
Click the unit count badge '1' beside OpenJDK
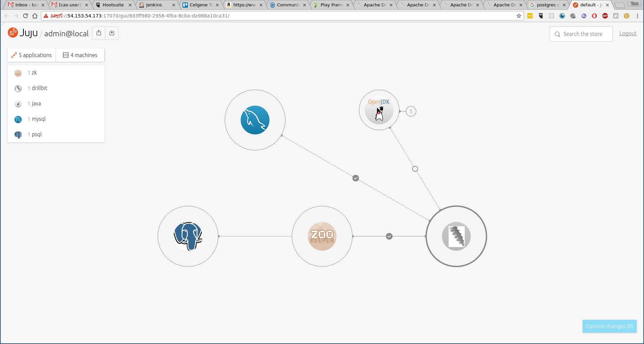pos(411,111)
